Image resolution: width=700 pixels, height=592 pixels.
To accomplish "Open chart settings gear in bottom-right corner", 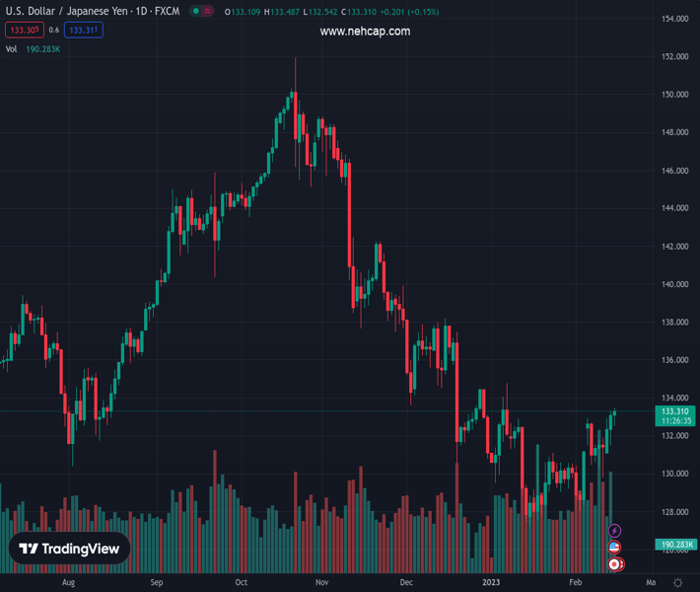I will 676,583.
